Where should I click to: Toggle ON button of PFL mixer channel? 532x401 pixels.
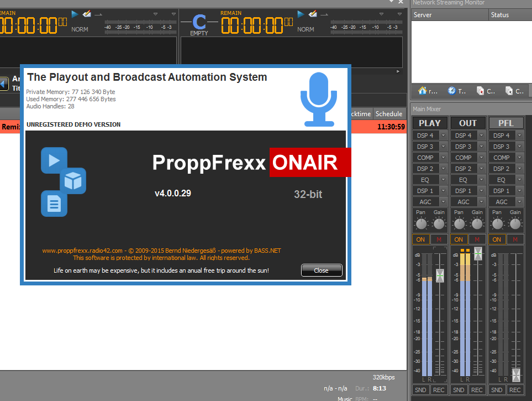497,239
